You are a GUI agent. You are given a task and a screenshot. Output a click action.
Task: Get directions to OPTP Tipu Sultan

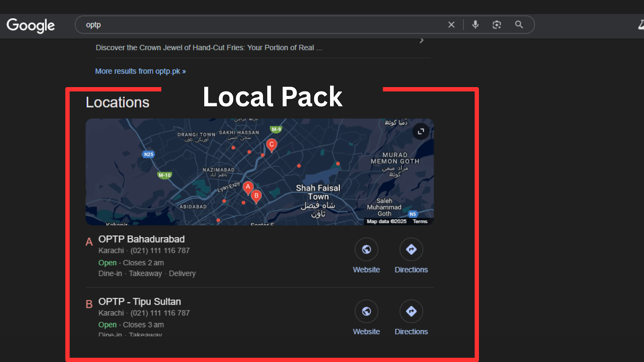[411, 318]
